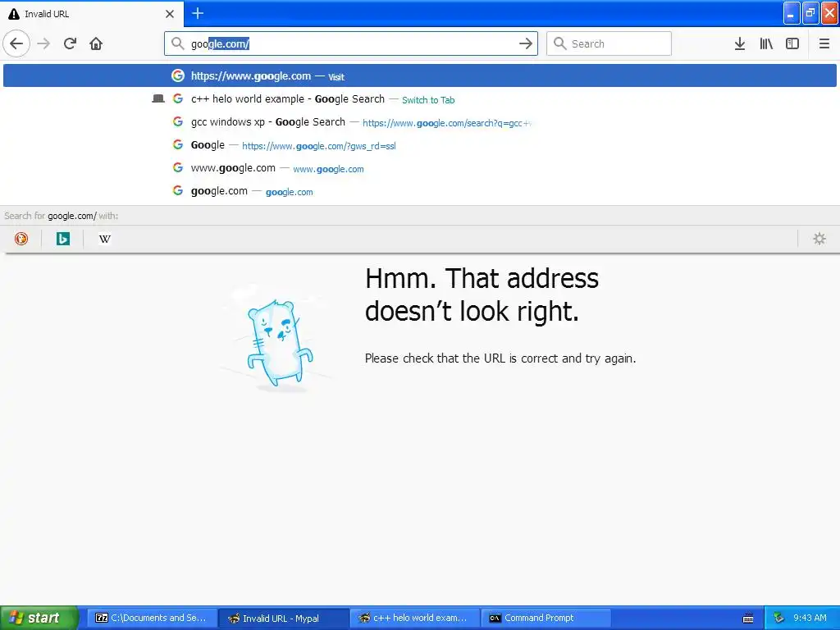Search with Wikipedia one-off engine icon
The height and width of the screenshot is (630, 840).
104,239
